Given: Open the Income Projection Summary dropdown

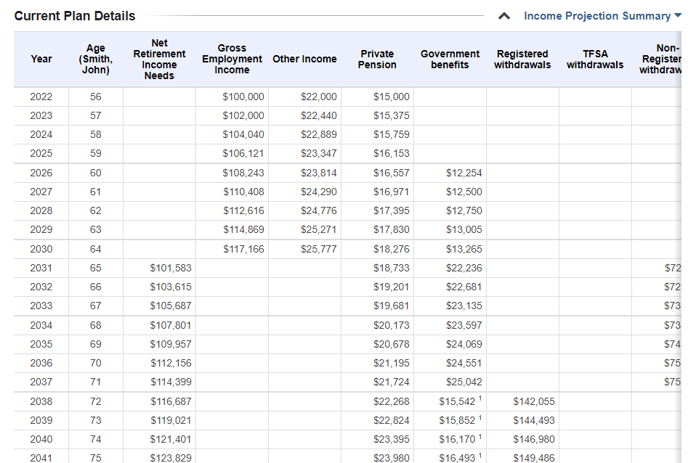Looking at the screenshot, I should pyautogui.click(x=597, y=16).
